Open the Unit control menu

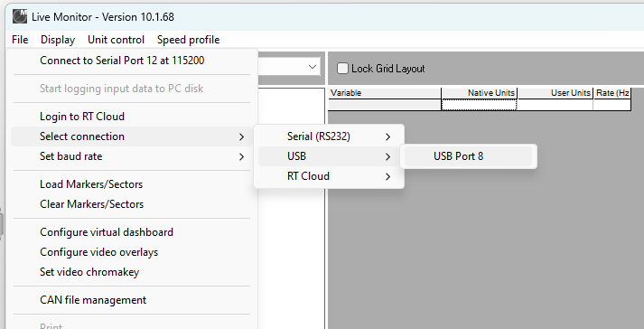tap(116, 40)
